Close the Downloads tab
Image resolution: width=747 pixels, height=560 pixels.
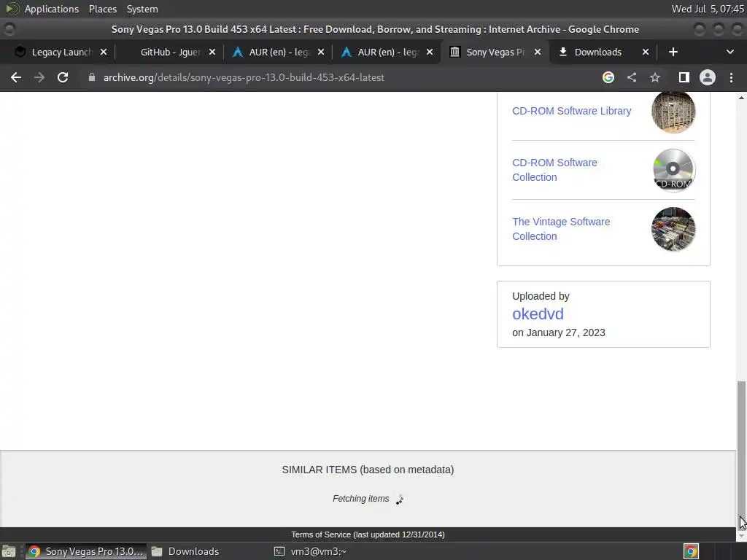click(x=646, y=52)
